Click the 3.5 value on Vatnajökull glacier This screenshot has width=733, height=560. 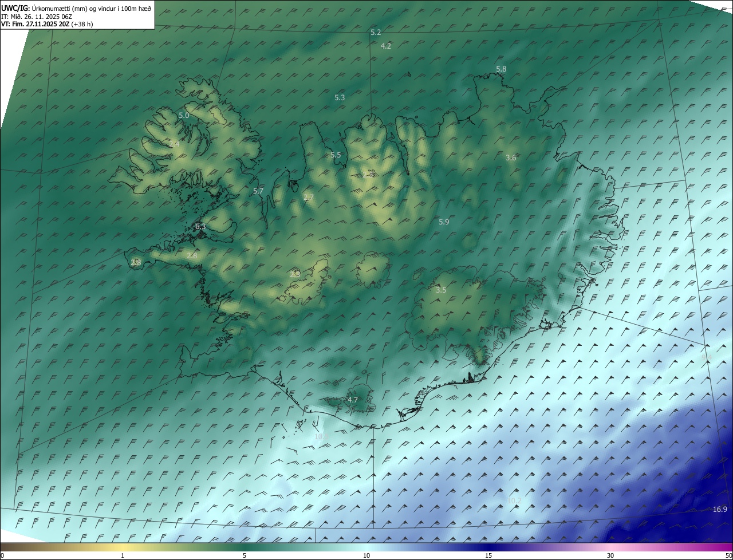[x=441, y=290]
